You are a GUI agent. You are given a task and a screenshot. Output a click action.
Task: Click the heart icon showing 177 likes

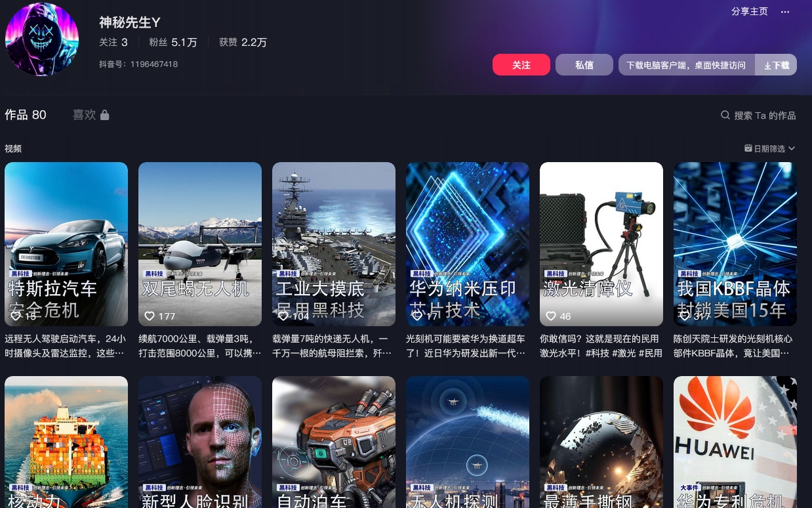(x=150, y=316)
